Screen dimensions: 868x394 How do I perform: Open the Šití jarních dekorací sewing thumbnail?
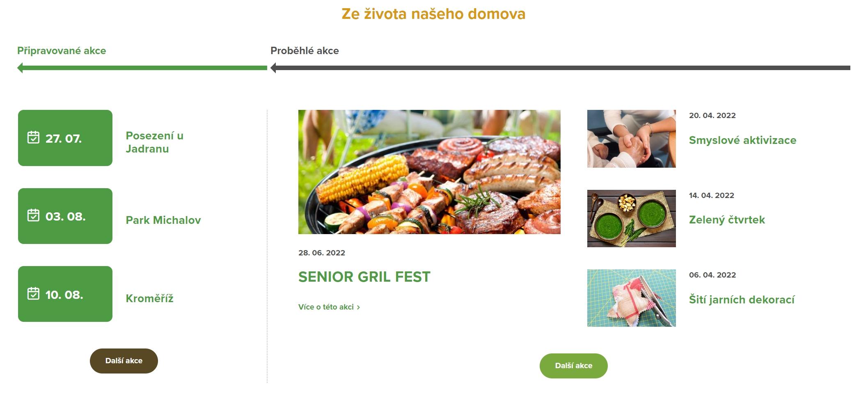click(x=632, y=298)
